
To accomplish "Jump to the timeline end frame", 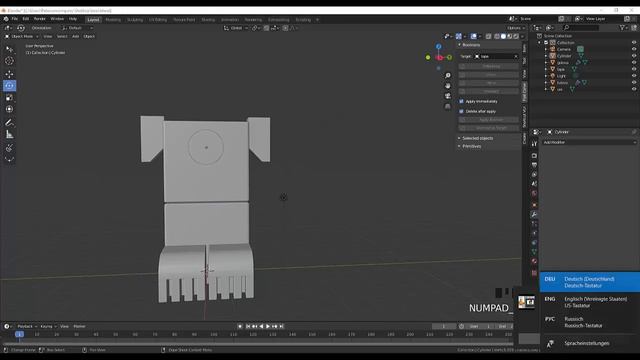I will (281, 326).
